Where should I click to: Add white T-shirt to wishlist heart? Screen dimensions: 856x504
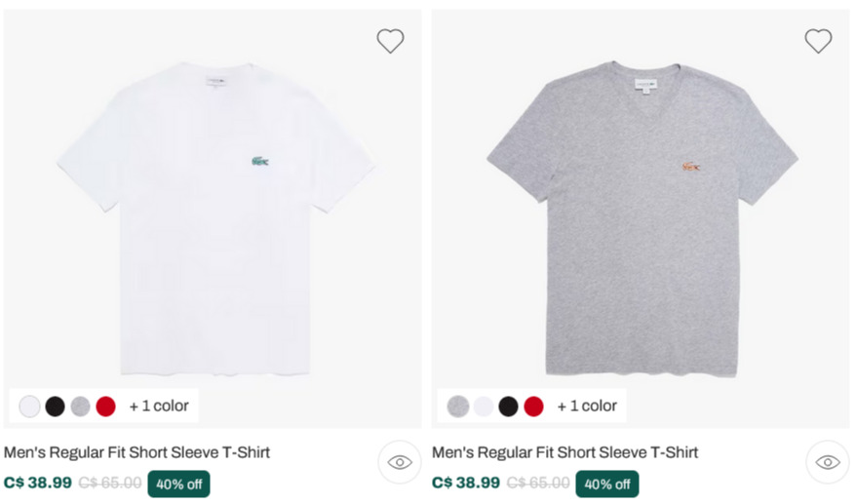(x=390, y=41)
